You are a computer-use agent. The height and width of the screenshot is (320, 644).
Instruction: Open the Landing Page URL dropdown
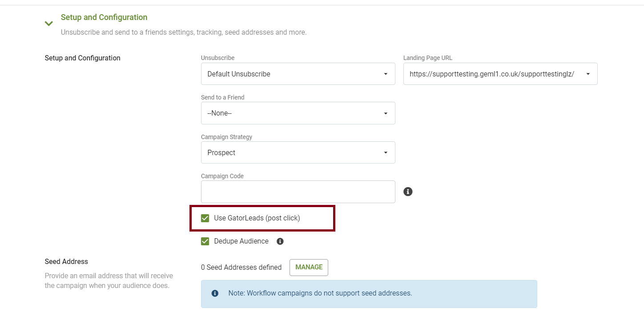pyautogui.click(x=500, y=74)
